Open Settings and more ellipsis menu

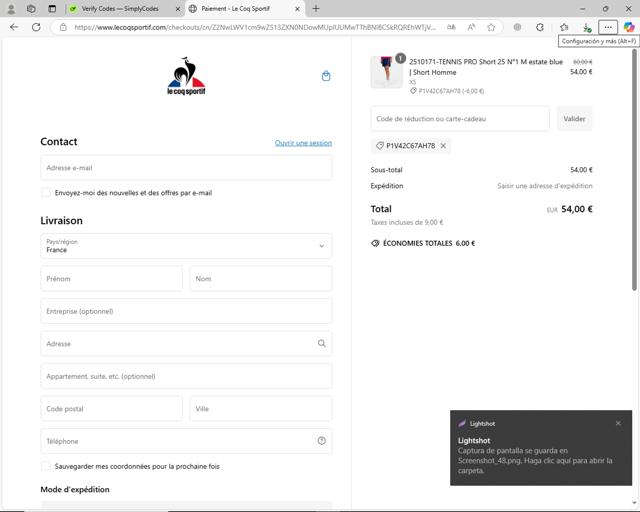tap(608, 27)
